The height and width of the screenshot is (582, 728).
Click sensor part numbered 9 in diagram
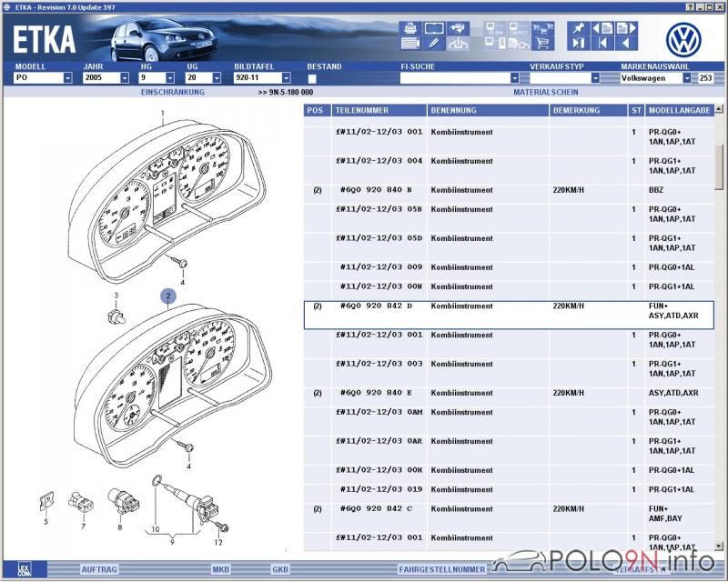[189, 503]
